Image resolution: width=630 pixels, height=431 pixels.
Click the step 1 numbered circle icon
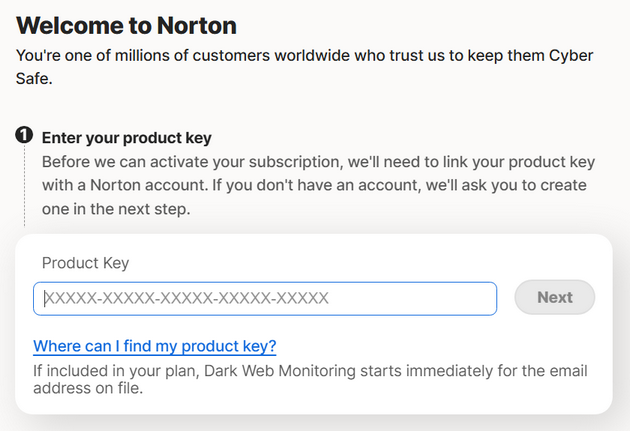(x=24, y=135)
